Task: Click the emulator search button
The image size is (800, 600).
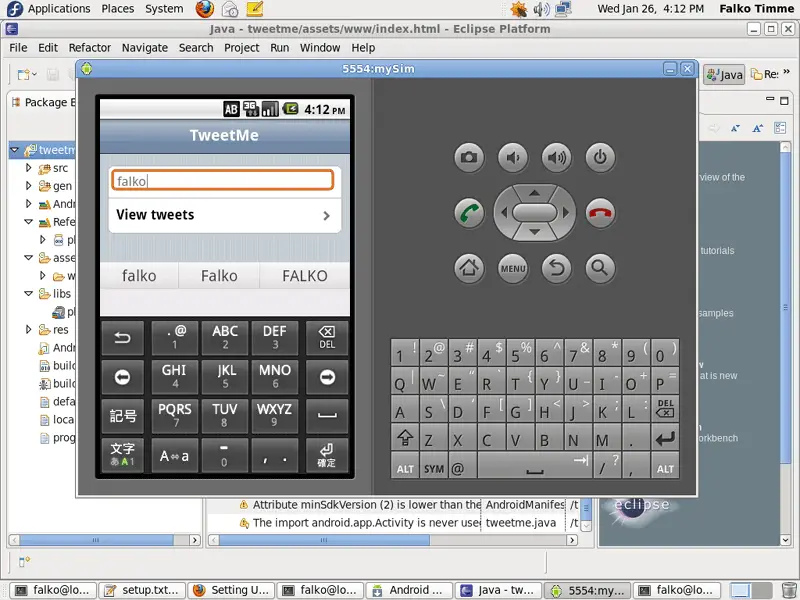Action: click(600, 268)
